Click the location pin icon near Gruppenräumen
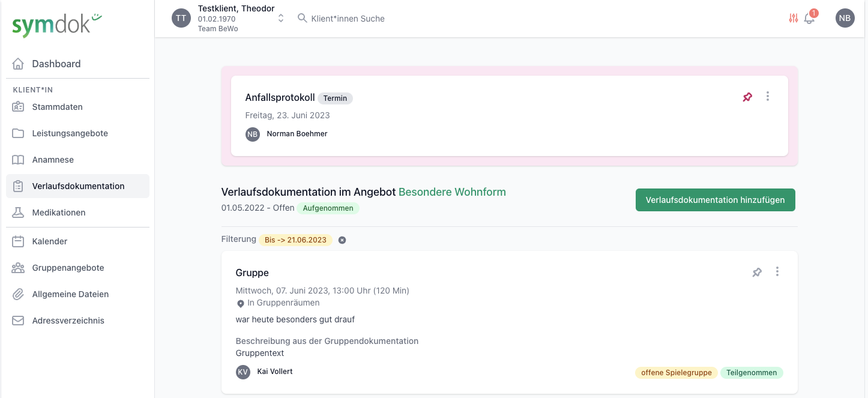The width and height of the screenshot is (868, 398). pos(241,304)
